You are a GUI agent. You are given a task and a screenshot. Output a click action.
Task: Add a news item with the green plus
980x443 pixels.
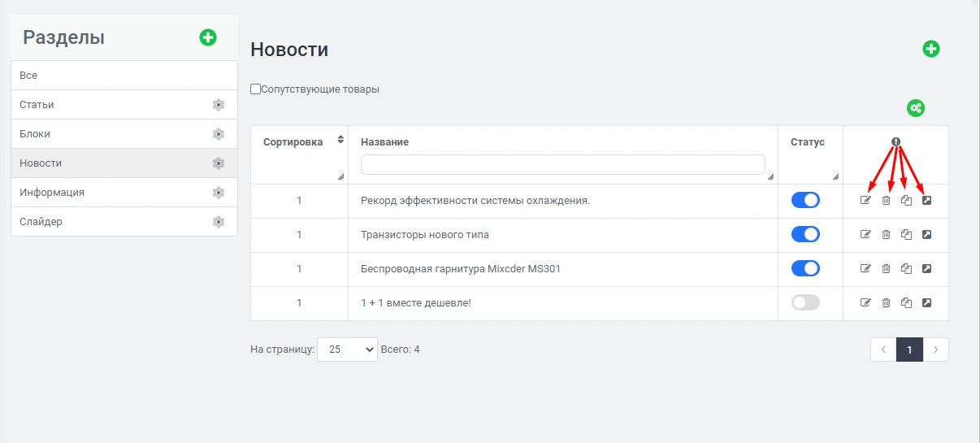point(930,50)
